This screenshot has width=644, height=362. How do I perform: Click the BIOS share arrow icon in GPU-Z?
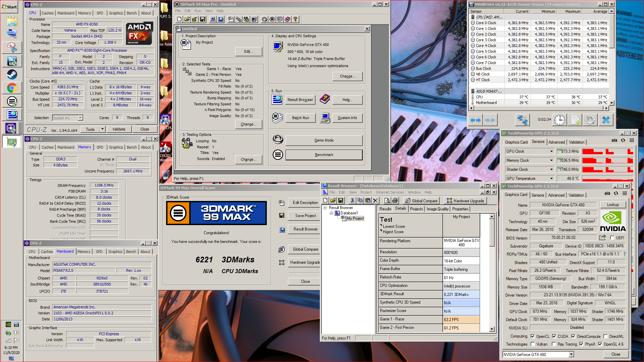tap(603, 238)
